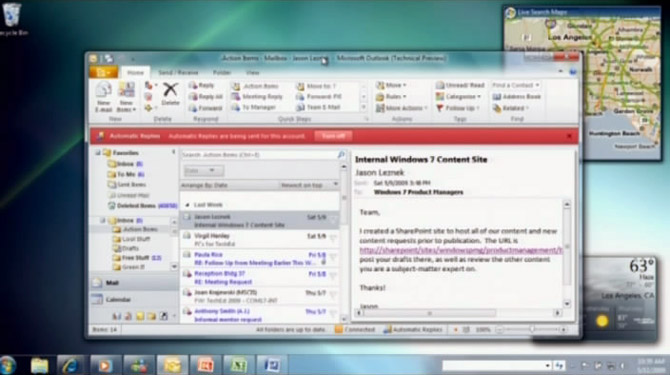Flag the Virgil Henley message

[332, 237]
